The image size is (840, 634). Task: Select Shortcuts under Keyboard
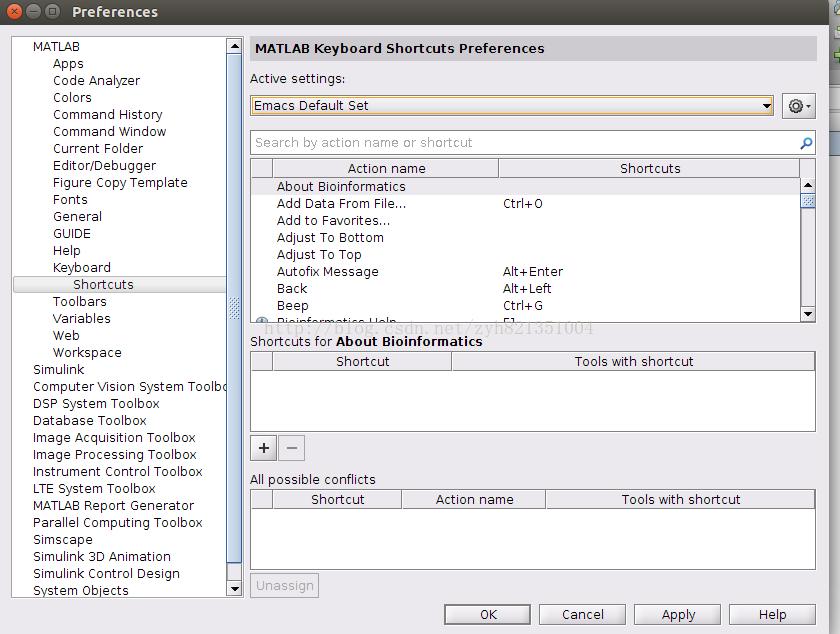103,285
